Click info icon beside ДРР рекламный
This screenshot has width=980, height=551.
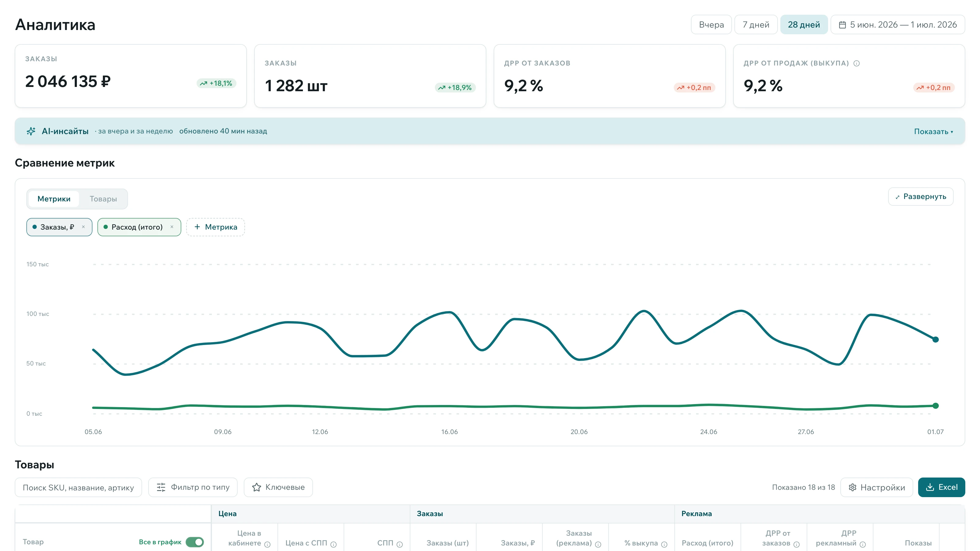tap(863, 544)
